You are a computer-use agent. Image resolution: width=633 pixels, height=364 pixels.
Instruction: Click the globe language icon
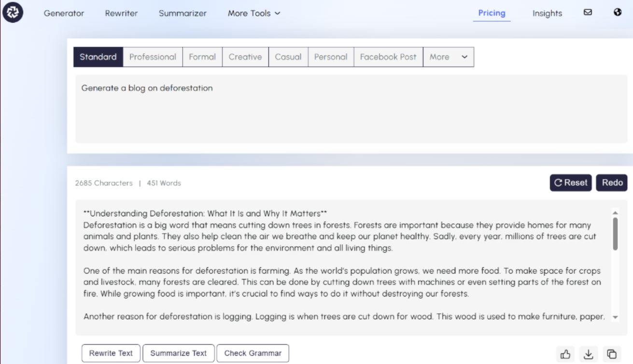pos(618,13)
